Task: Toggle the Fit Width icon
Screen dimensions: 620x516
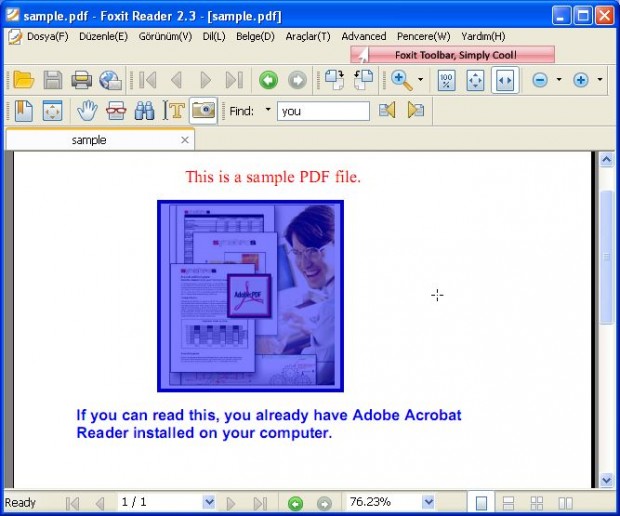Action: [x=505, y=80]
